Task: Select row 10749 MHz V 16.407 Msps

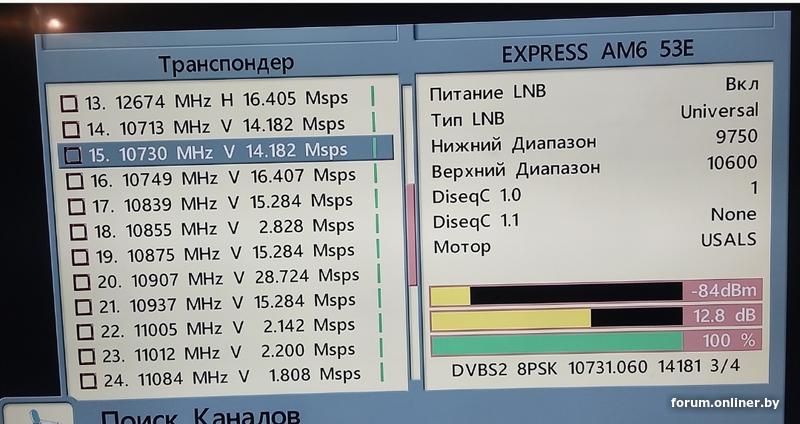Action: click(222, 178)
